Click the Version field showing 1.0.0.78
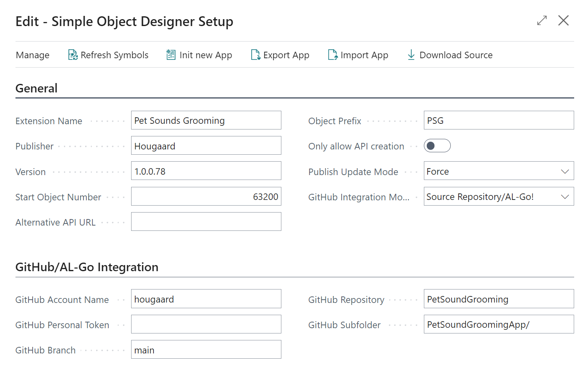This screenshot has height=375, width=588. 206,171
